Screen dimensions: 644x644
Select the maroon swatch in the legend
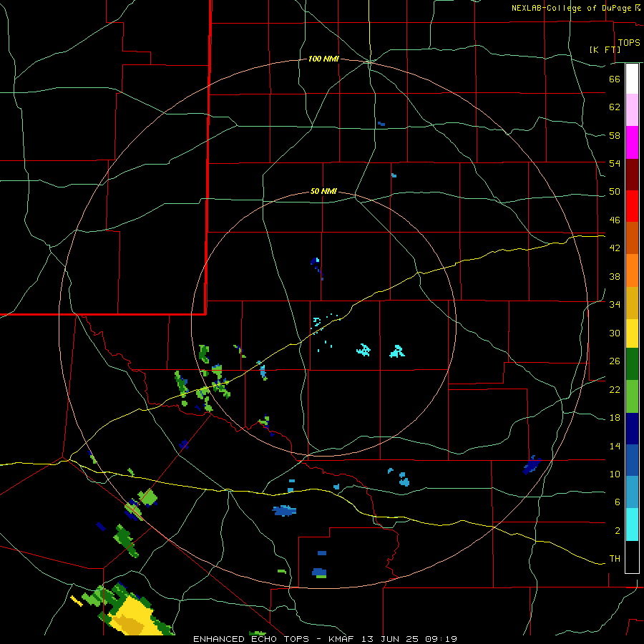[632, 175]
